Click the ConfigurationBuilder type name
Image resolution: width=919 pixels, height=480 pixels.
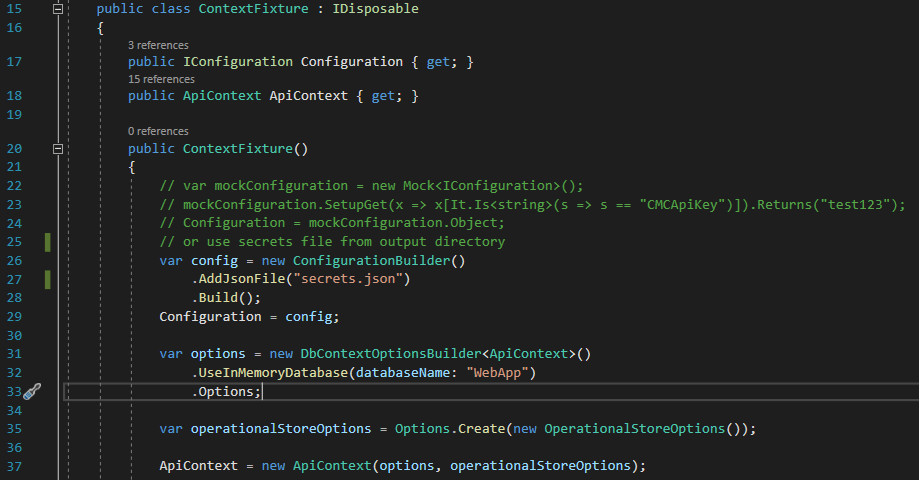(x=379, y=261)
